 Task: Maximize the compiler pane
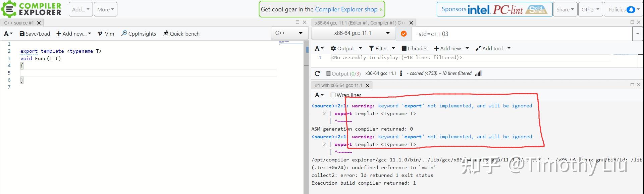pyautogui.click(x=632, y=22)
